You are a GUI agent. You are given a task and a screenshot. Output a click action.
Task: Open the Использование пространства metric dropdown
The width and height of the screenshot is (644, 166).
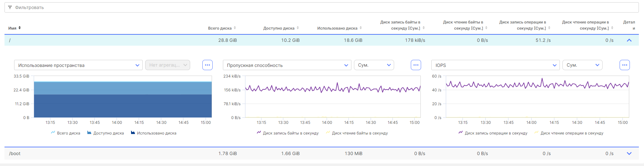(x=78, y=65)
